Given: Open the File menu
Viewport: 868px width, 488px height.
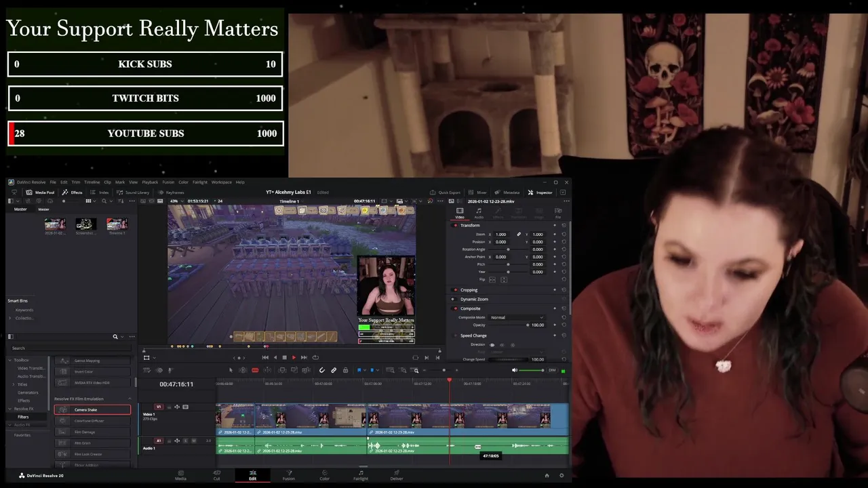Looking at the screenshot, I should click(53, 182).
